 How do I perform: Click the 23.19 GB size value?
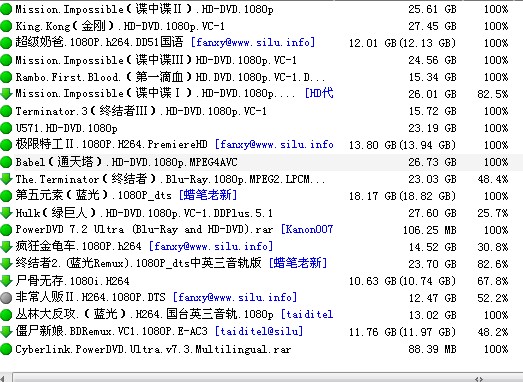432,128
